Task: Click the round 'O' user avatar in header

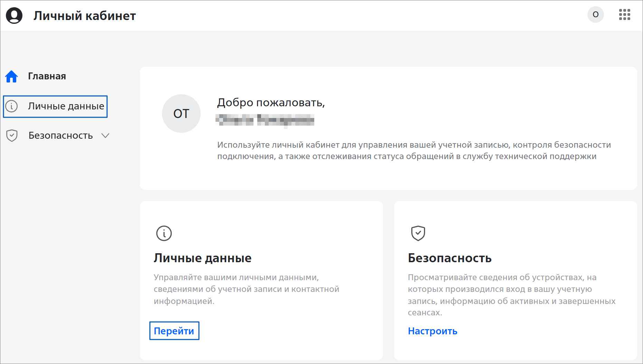Action: click(595, 14)
